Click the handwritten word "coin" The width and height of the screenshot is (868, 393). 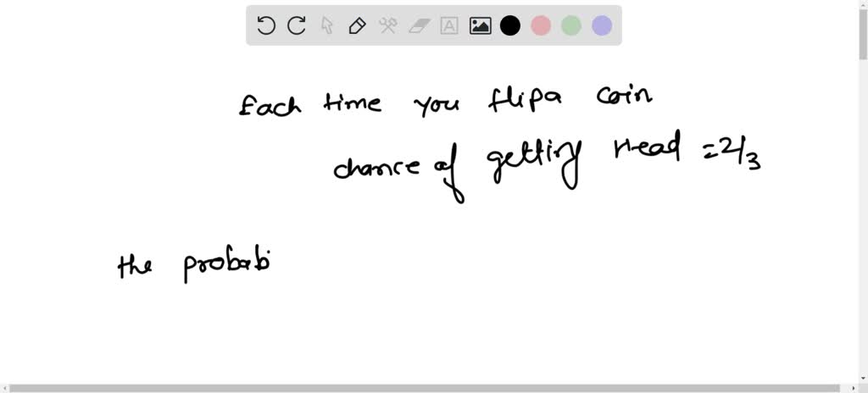point(624,97)
